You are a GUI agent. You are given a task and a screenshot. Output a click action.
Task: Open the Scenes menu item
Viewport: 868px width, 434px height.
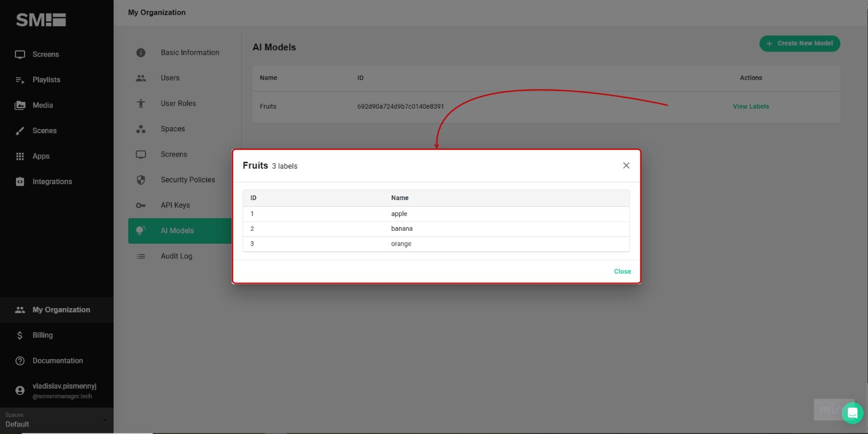(x=44, y=131)
